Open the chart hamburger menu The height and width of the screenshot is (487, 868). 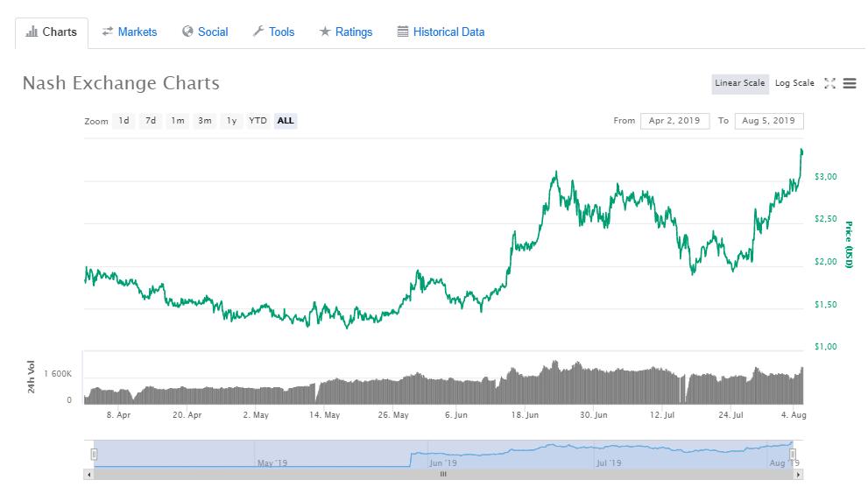coord(850,83)
